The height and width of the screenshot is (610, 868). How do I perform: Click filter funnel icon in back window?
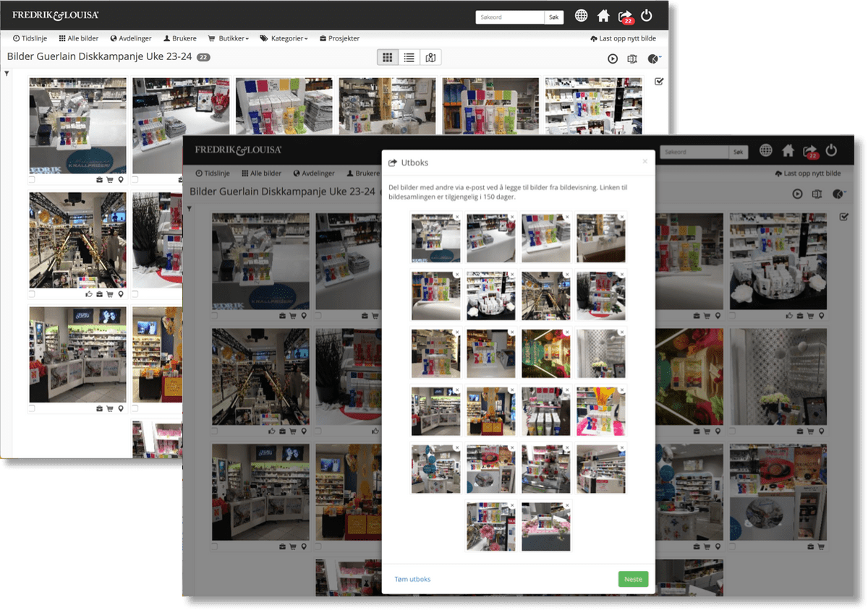click(7, 73)
